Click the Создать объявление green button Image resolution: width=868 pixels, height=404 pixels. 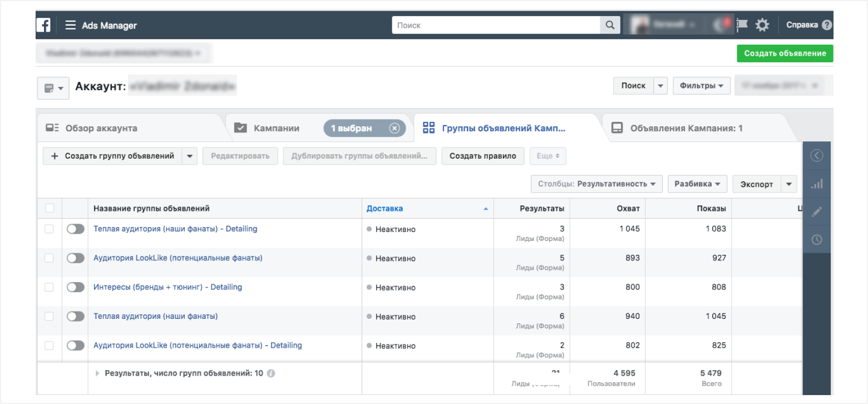click(785, 53)
